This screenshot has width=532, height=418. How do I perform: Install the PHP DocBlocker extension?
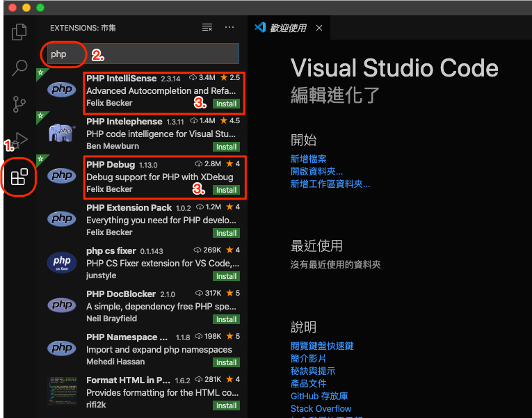[226, 319]
